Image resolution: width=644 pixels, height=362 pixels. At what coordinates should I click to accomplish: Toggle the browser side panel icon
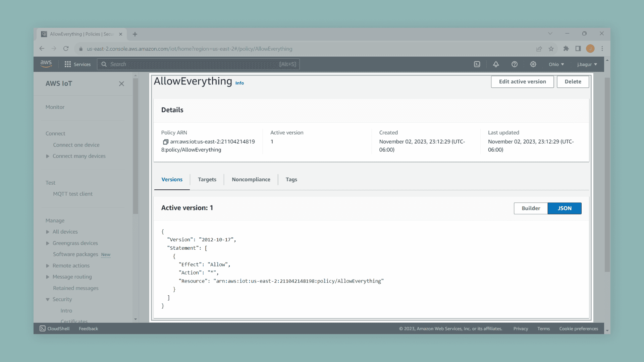(578, 49)
